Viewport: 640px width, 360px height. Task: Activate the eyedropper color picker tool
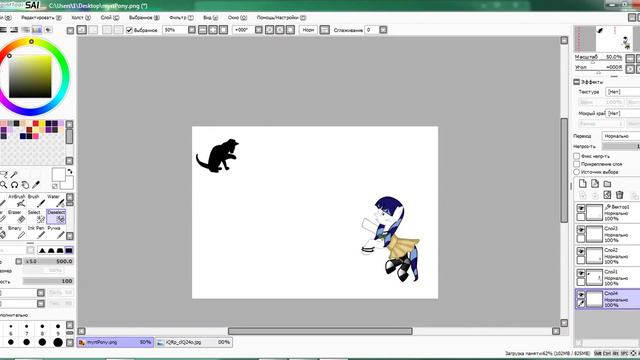(36, 185)
